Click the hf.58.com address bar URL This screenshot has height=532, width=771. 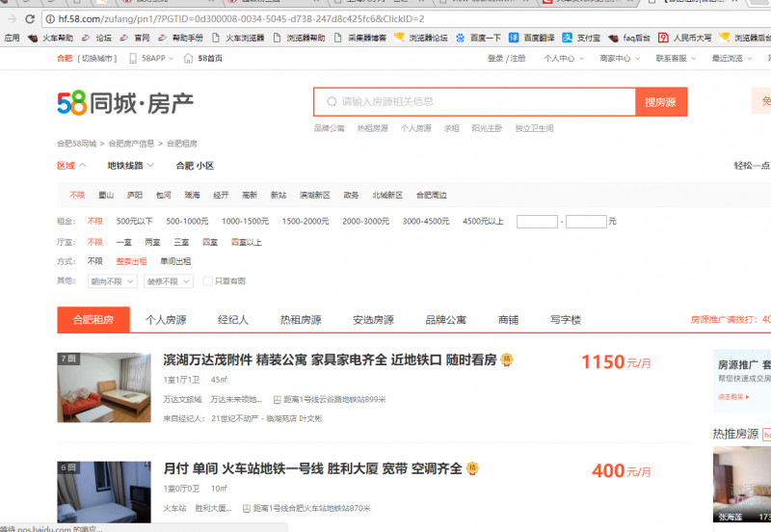pos(241,19)
